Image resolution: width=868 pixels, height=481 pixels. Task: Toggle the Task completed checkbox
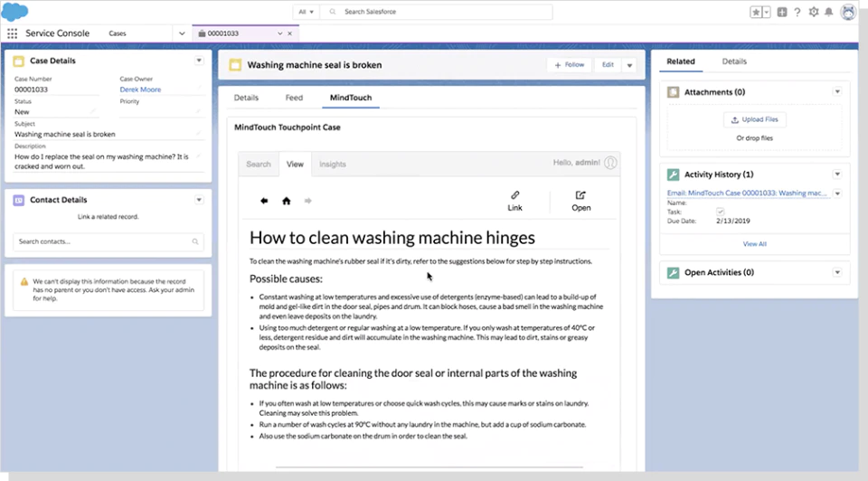[721, 212]
